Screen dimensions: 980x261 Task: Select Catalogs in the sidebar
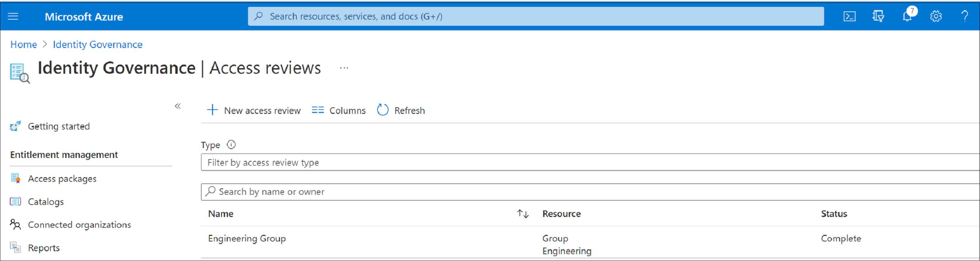click(x=46, y=202)
